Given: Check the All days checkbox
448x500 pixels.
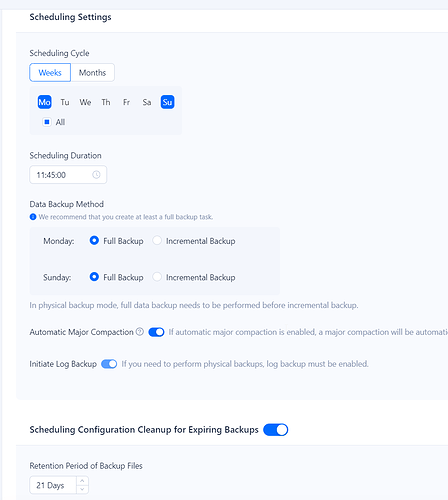Looking at the screenshot, I should pos(47,122).
